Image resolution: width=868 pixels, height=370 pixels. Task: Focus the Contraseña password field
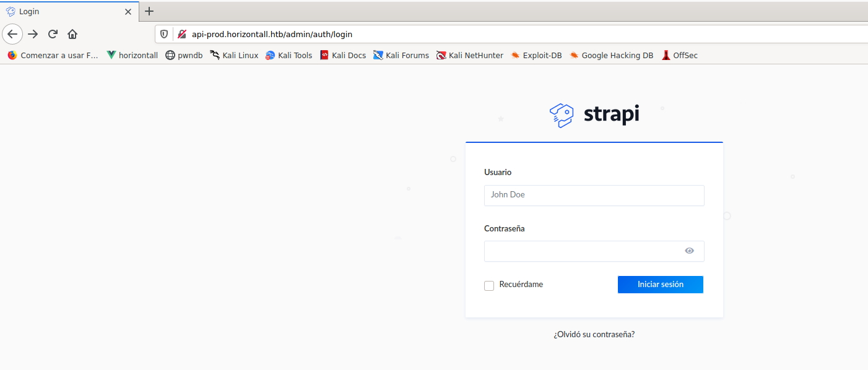pyautogui.click(x=582, y=251)
